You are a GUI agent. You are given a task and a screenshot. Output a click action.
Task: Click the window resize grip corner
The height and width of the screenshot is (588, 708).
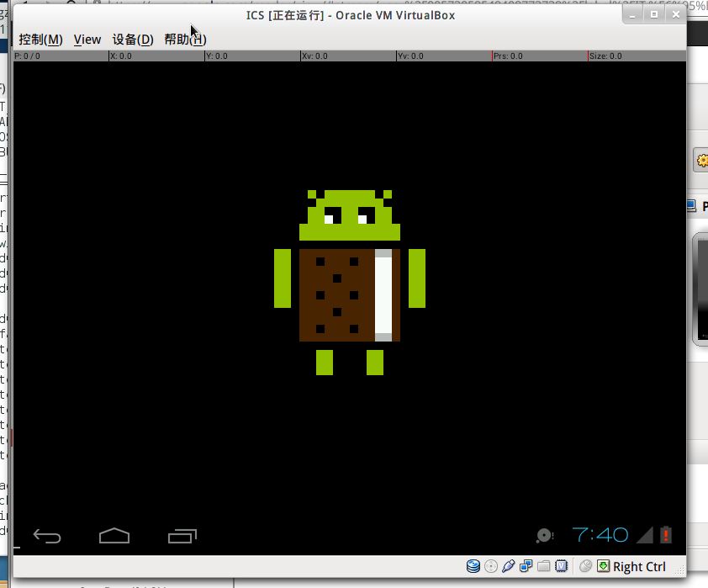point(680,571)
